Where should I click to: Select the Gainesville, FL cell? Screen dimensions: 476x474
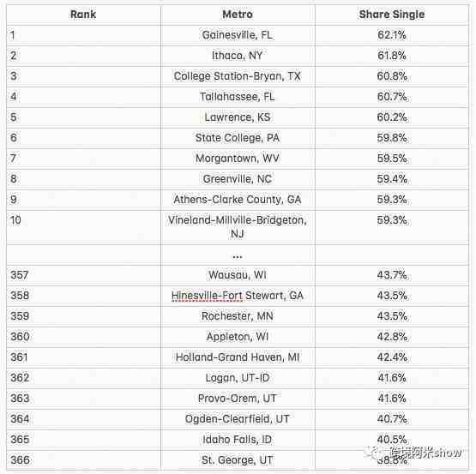click(x=238, y=35)
